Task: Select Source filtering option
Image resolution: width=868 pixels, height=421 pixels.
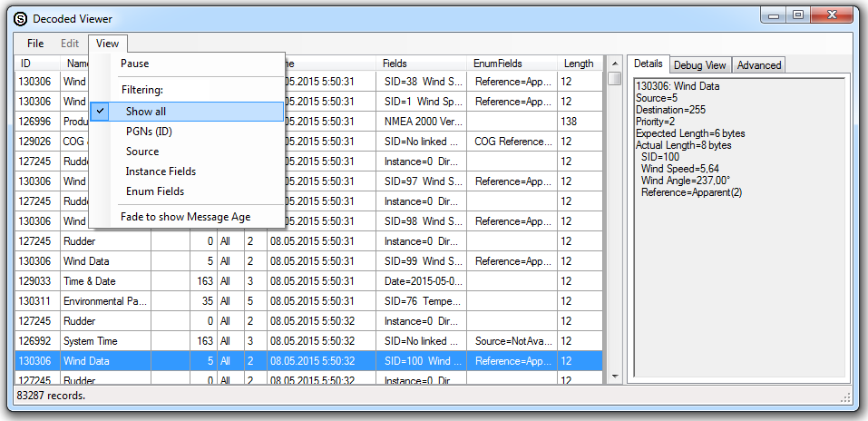Action: click(142, 152)
